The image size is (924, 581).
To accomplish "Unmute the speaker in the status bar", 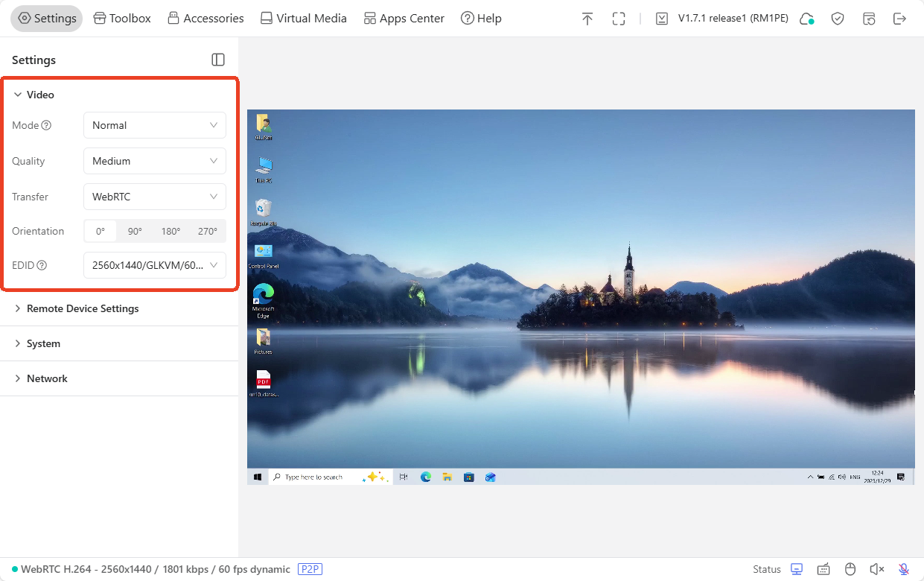I will pyautogui.click(x=877, y=569).
